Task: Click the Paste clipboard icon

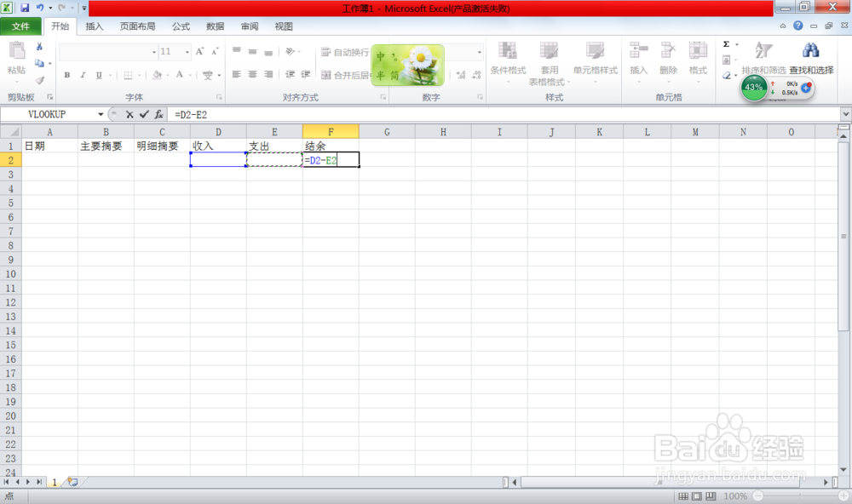Action: pyautogui.click(x=16, y=50)
